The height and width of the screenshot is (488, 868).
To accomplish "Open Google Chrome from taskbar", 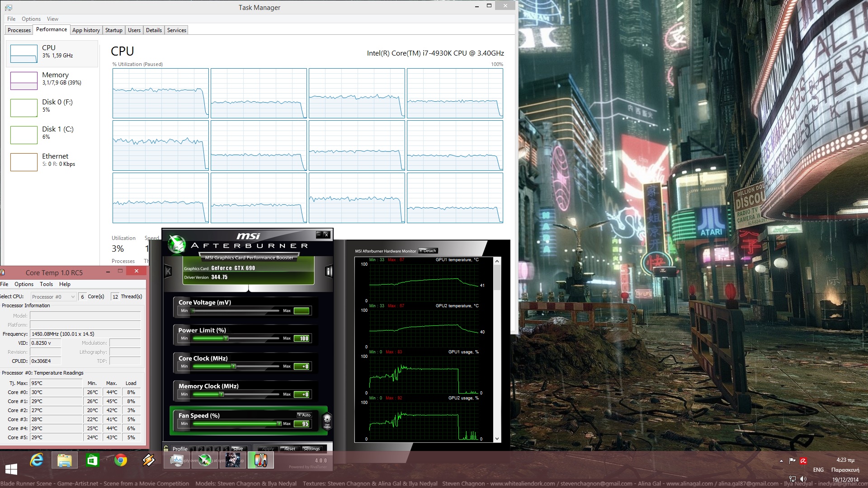I will (x=120, y=460).
